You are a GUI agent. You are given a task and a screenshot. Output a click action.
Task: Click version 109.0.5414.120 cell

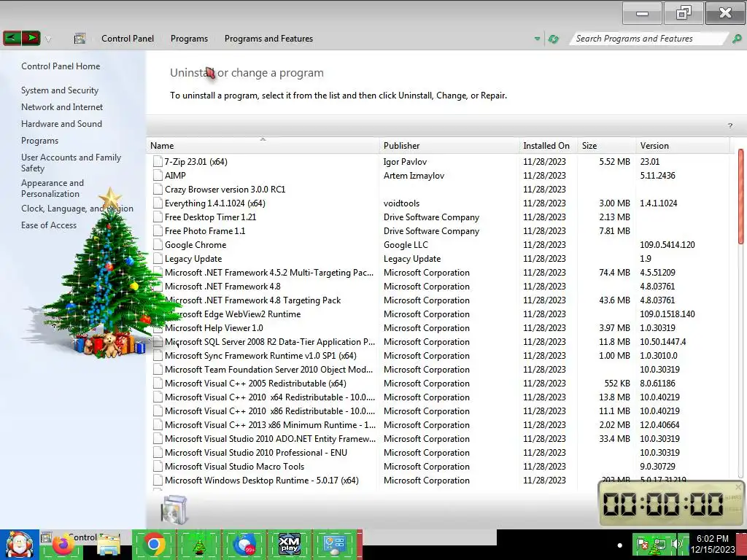click(x=667, y=245)
